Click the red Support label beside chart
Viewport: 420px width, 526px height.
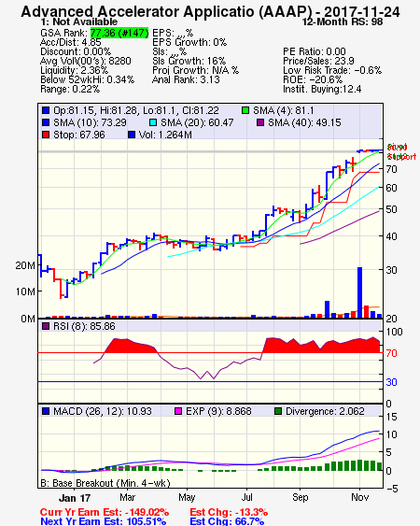click(401, 157)
